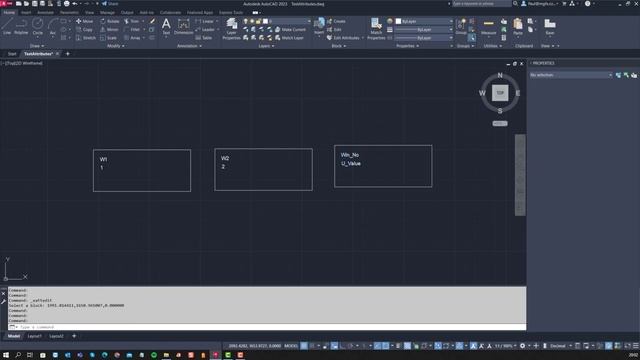This screenshot has height=360, width=640.
Task: Toggle customization menu icon at status bar end
Action: click(636, 346)
